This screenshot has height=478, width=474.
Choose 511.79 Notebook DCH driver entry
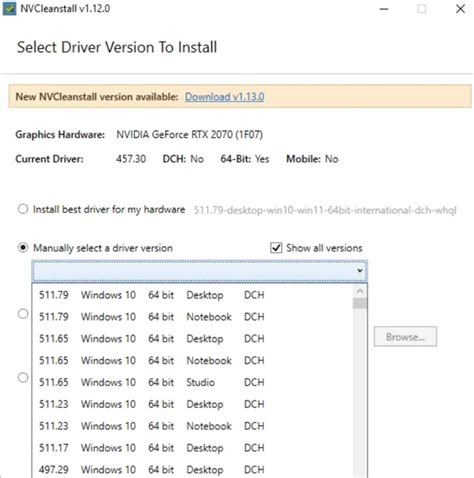[193, 317]
